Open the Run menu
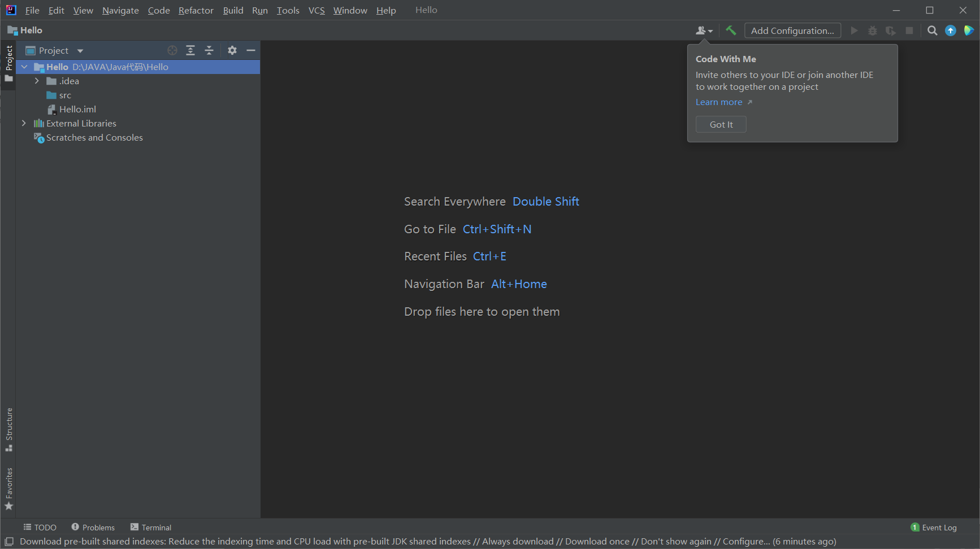The height and width of the screenshot is (549, 980). point(260,10)
